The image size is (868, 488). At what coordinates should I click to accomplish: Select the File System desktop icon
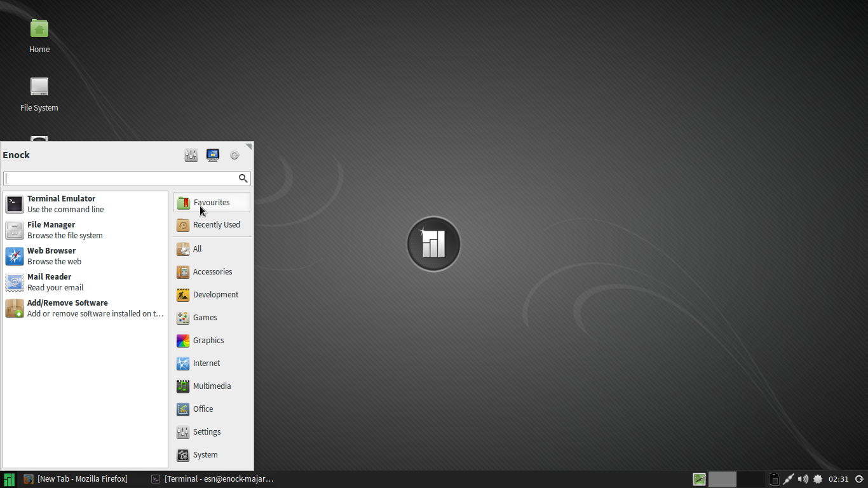click(x=39, y=95)
